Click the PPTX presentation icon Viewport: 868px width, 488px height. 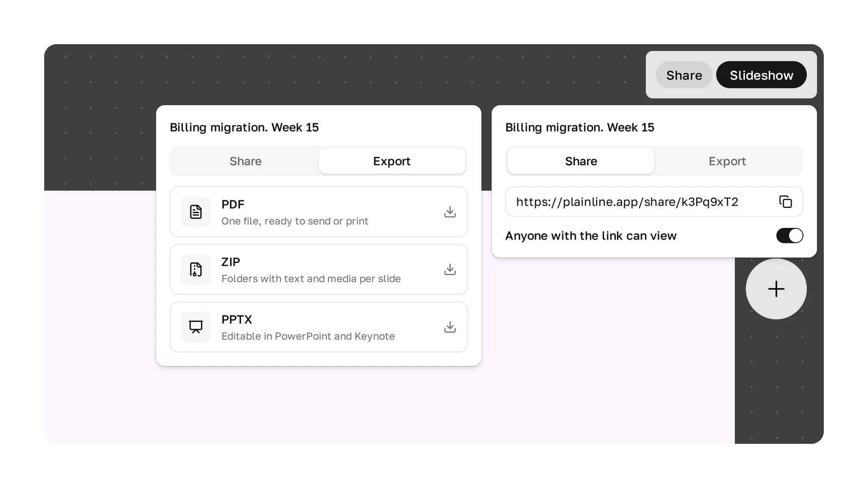point(196,327)
